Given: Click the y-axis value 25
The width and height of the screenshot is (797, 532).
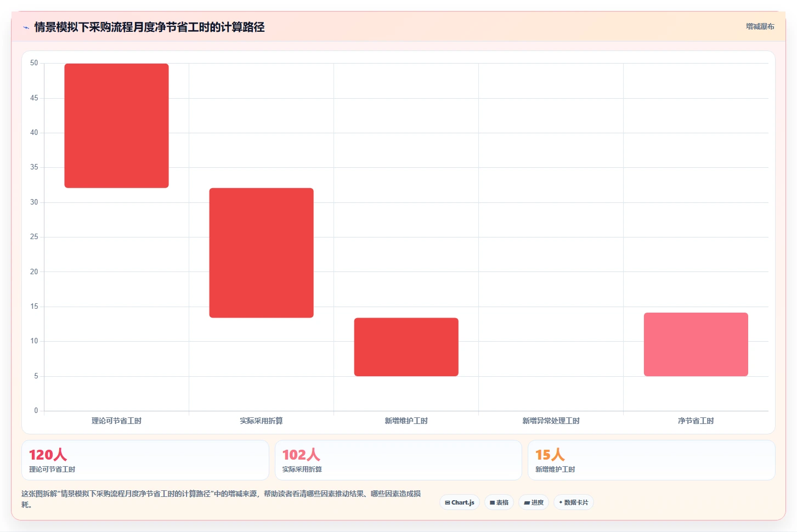Looking at the screenshot, I should coord(34,237).
